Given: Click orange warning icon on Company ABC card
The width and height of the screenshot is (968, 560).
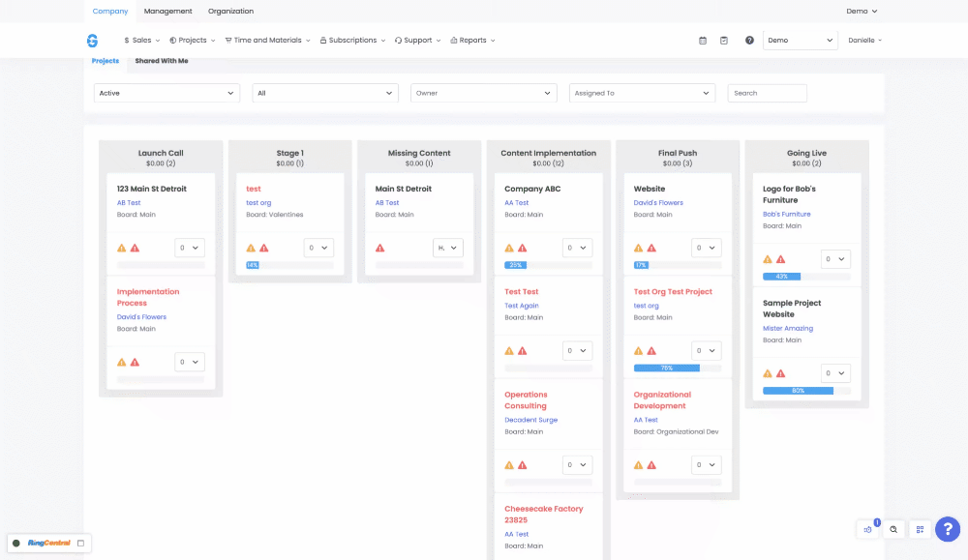Looking at the screenshot, I should (x=509, y=248).
